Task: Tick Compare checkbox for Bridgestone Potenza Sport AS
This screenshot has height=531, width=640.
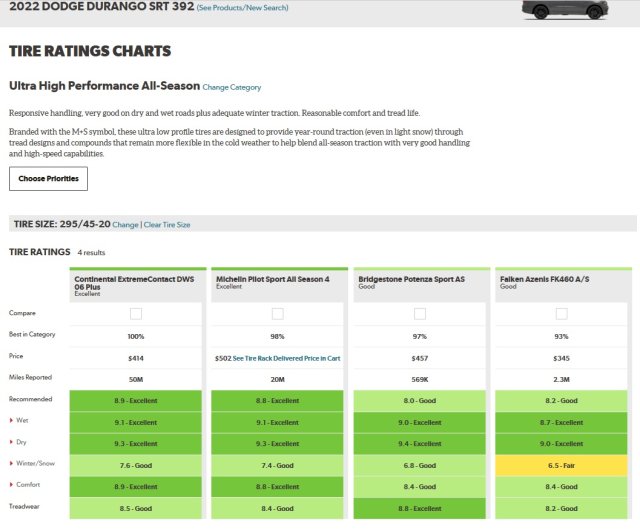Action: 420,313
